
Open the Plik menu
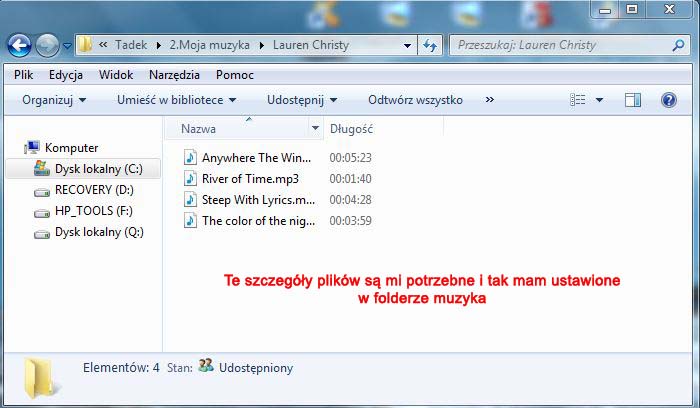click(23, 75)
